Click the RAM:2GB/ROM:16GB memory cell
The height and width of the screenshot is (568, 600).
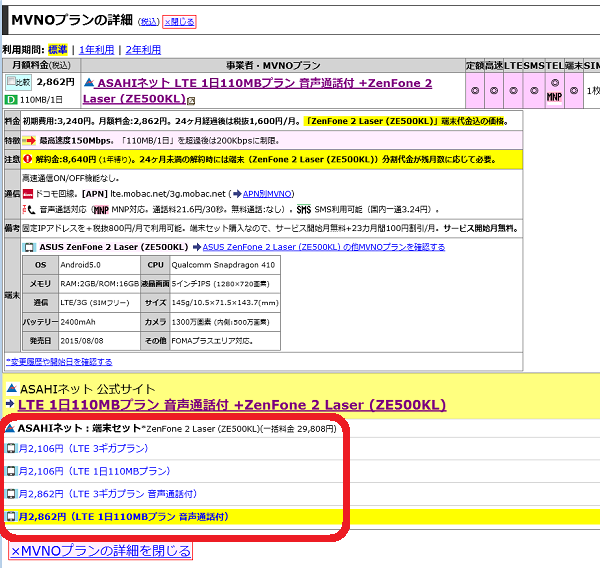pos(99,284)
